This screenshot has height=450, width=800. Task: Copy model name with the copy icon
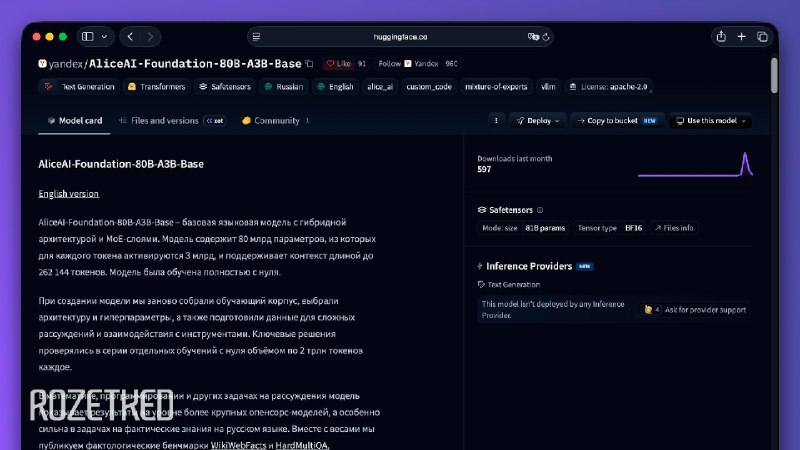tap(309, 64)
